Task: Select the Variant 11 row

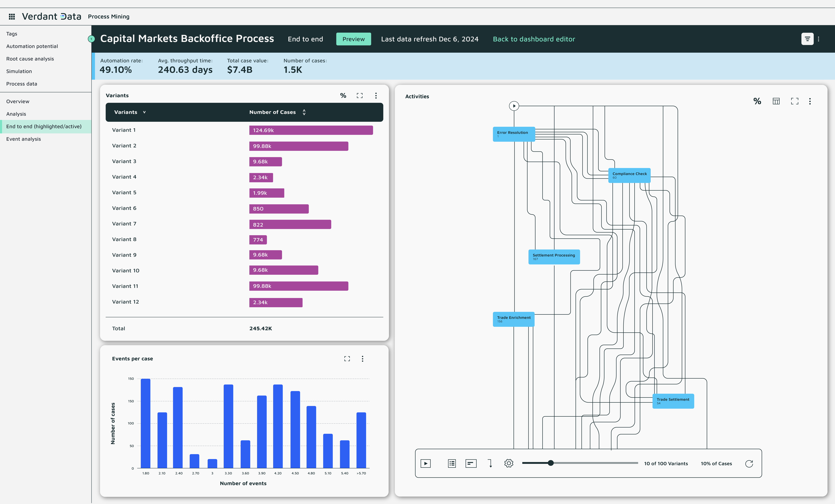Action: pyautogui.click(x=244, y=286)
